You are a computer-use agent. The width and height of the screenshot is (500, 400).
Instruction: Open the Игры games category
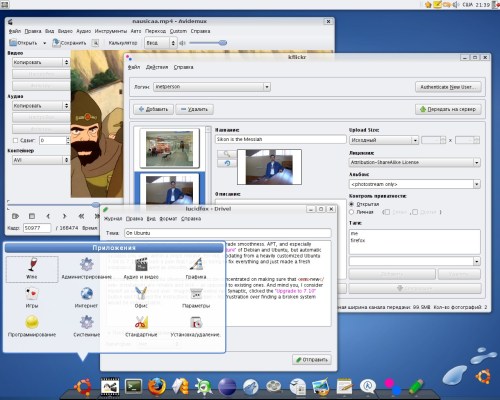[x=32, y=298]
